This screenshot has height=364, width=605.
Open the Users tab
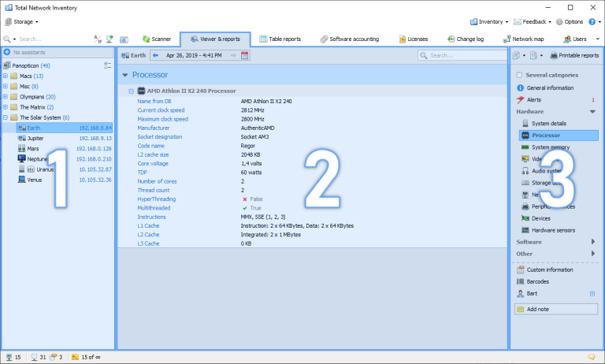(575, 39)
